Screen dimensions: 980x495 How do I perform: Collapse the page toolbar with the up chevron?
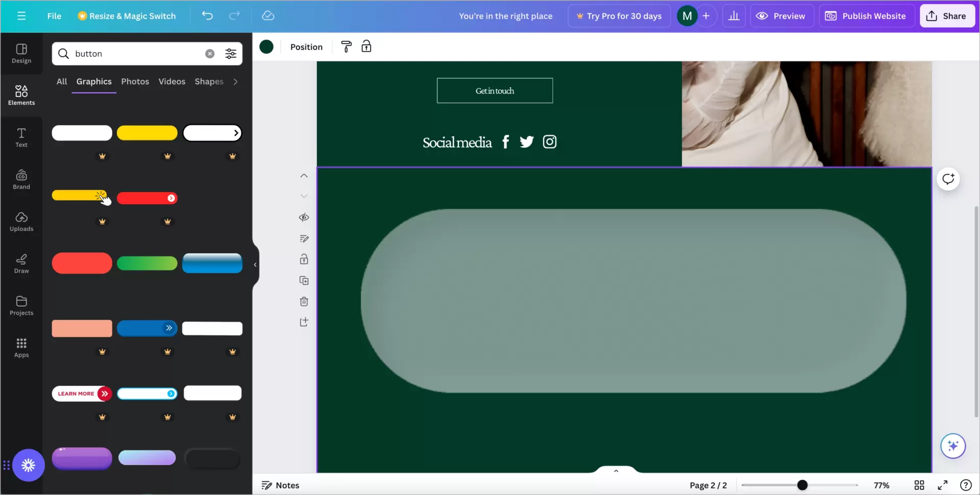616,470
